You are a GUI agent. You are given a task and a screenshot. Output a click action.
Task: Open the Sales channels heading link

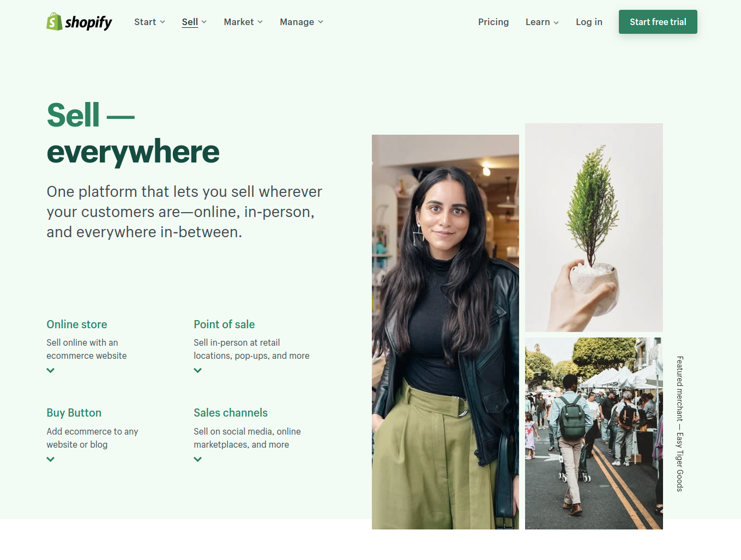pyautogui.click(x=231, y=413)
